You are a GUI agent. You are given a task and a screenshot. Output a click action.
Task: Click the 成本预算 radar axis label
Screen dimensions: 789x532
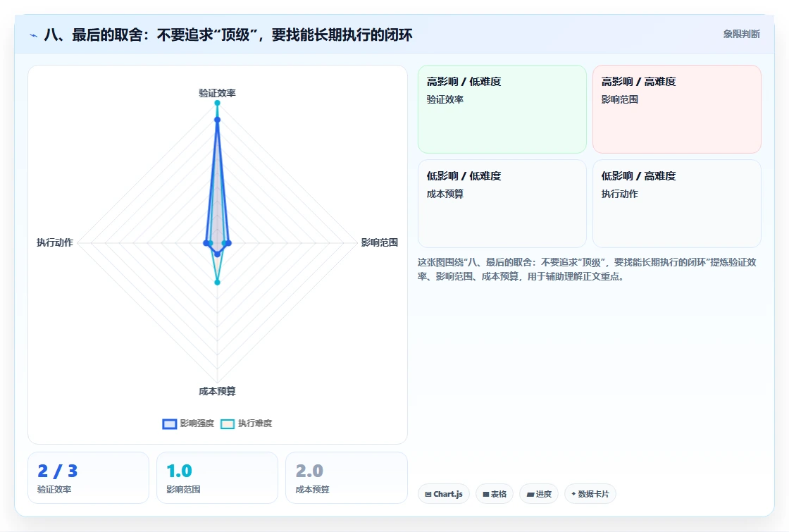[x=217, y=391]
